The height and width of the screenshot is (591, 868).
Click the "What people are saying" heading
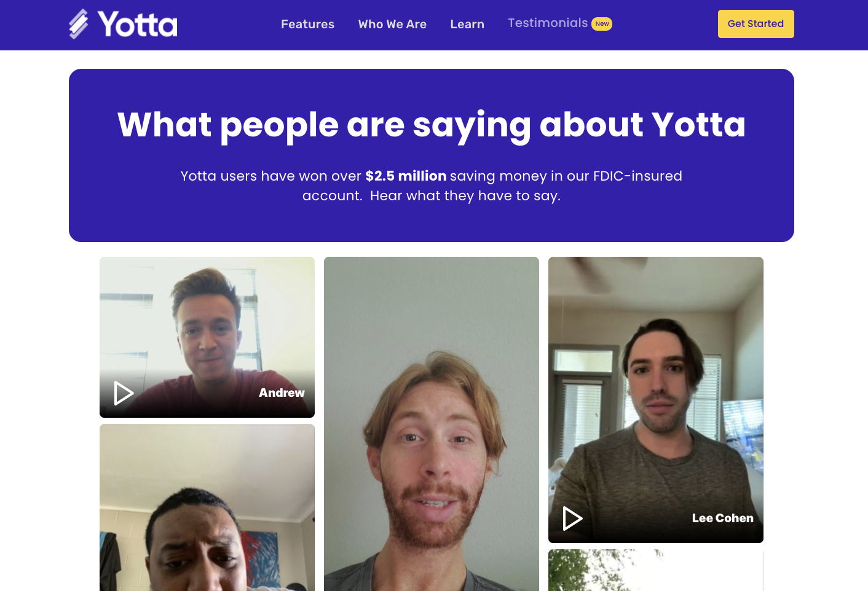coord(432,125)
